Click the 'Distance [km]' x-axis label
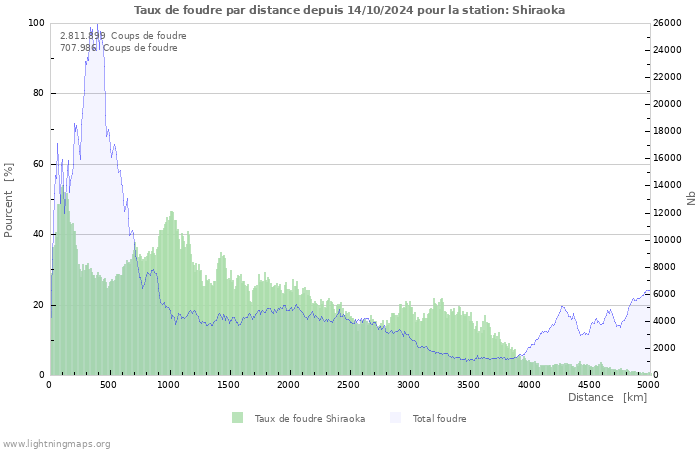 point(607,397)
